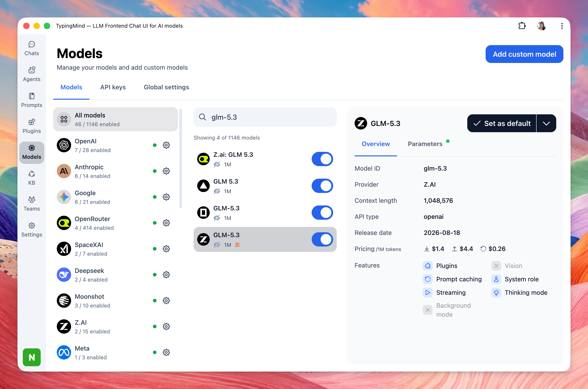This screenshot has width=588, height=389.
Task: Open Deepseek provider settings gear
Action: point(166,275)
